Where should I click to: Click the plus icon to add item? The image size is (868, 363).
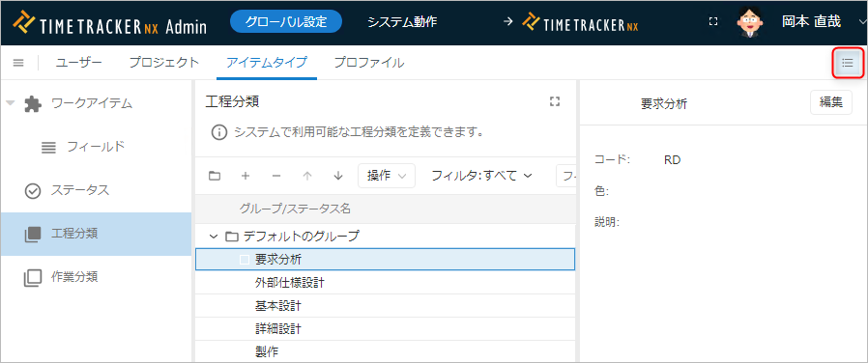click(246, 176)
